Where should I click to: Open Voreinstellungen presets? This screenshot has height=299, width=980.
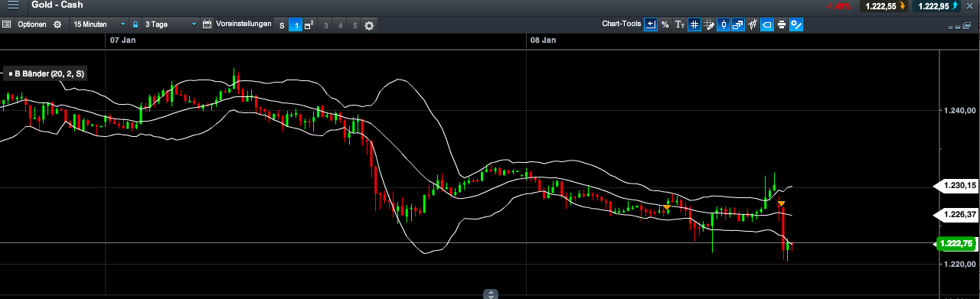[x=244, y=24]
